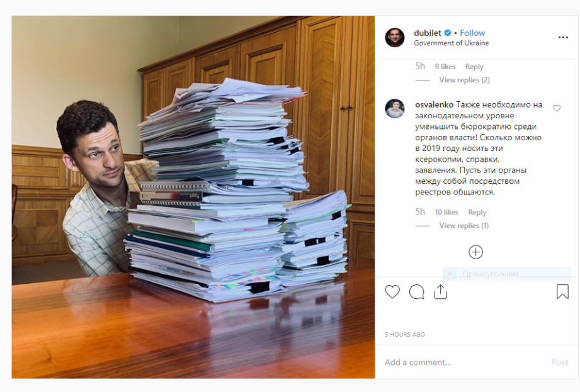Click the blue verified badge
This screenshot has height=392, width=580.
(x=447, y=33)
